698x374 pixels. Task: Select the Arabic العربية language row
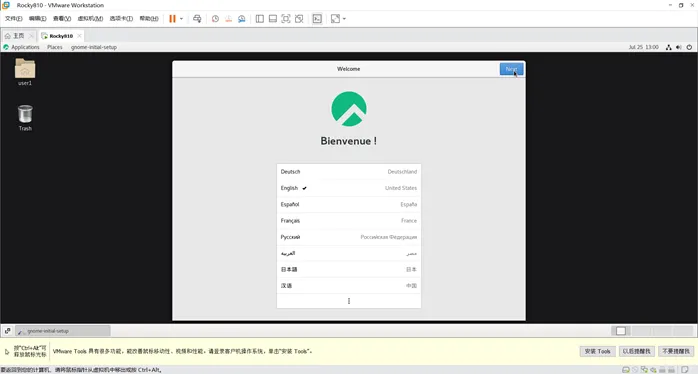click(x=349, y=253)
